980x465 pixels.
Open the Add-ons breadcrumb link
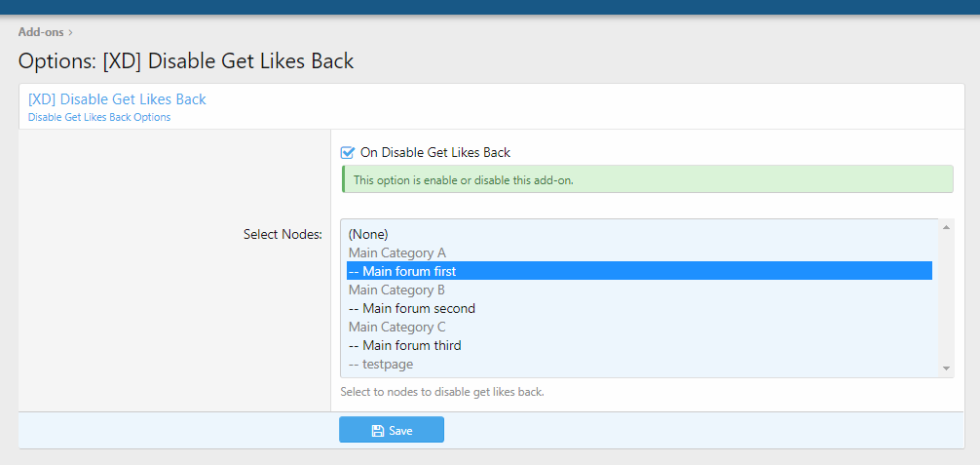[x=41, y=32]
